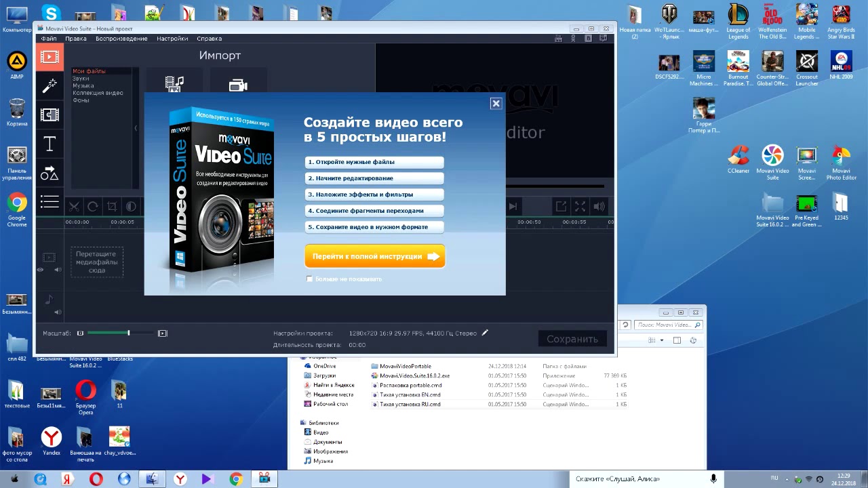Mute the audio track speaker

(x=58, y=312)
